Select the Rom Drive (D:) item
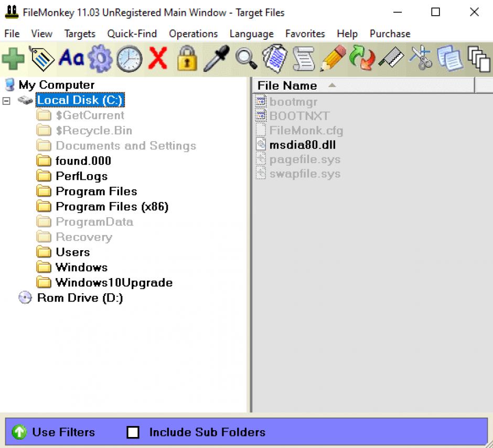This screenshot has width=493, height=448. tap(80, 297)
